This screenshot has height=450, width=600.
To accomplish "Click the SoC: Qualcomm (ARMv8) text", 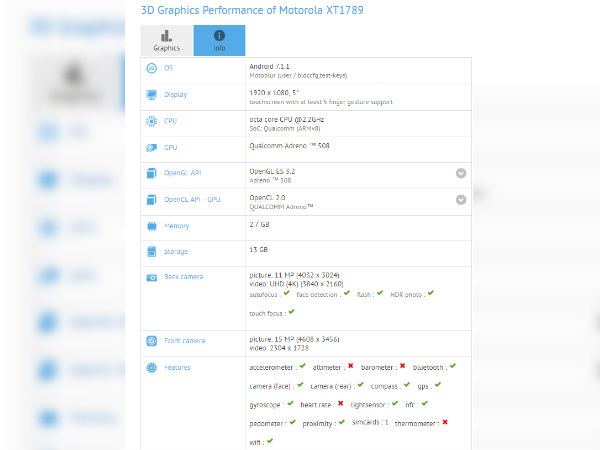I will pyautogui.click(x=285, y=129).
